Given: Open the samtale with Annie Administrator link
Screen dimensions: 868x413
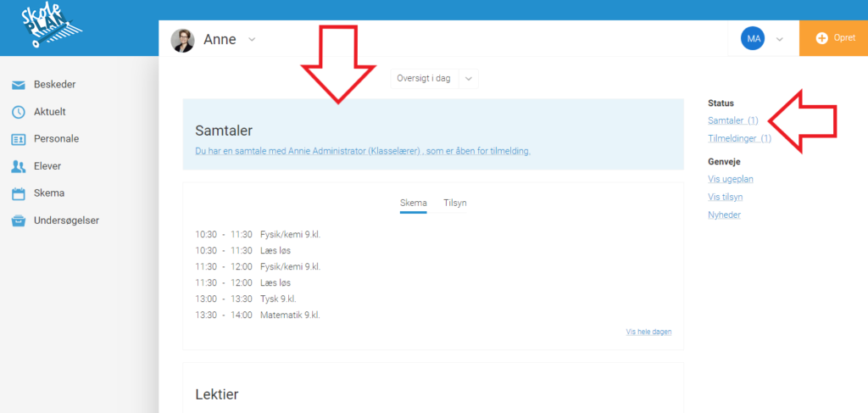Looking at the screenshot, I should pyautogui.click(x=363, y=151).
